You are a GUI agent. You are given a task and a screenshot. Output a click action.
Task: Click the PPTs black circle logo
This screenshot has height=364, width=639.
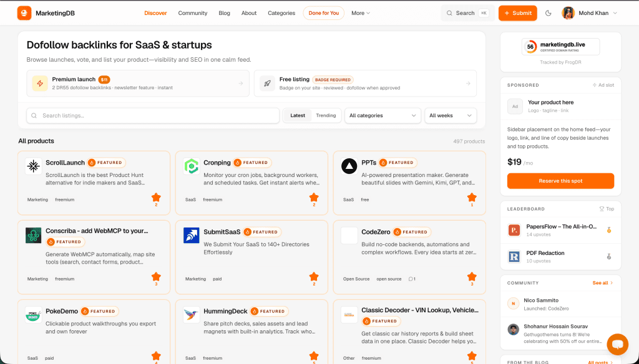pyautogui.click(x=349, y=166)
